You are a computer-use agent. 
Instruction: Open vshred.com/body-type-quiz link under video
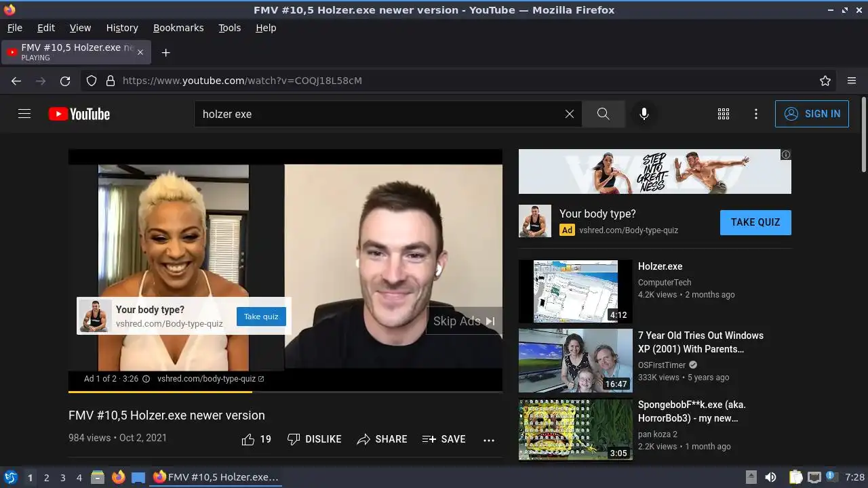pos(210,379)
